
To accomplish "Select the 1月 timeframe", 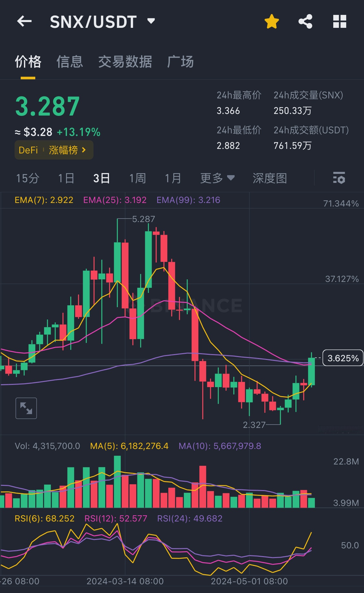I will tap(173, 178).
